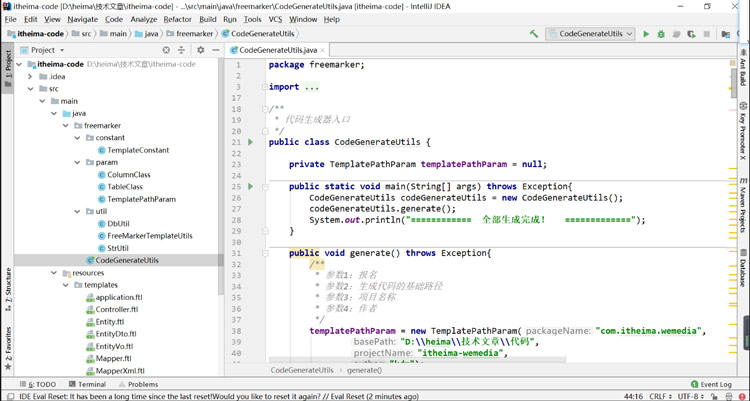
Task: Expand the .idea folder
Action: coord(31,76)
